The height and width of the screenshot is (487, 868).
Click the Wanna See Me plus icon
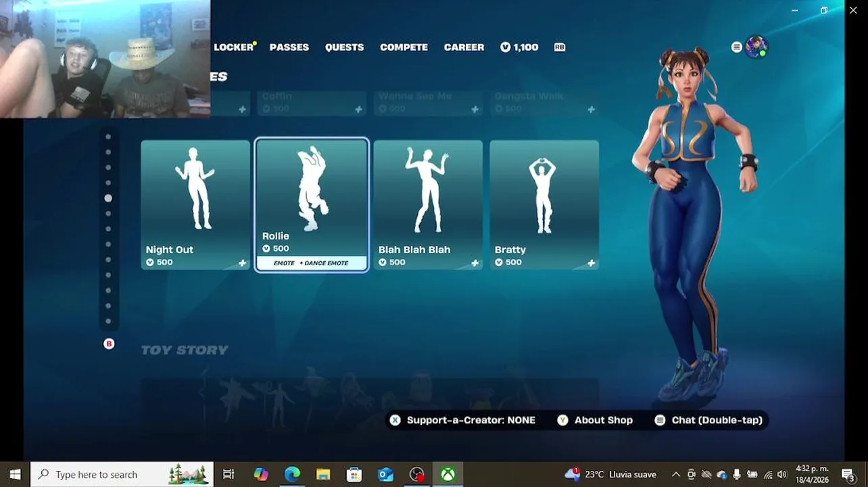[475, 110]
